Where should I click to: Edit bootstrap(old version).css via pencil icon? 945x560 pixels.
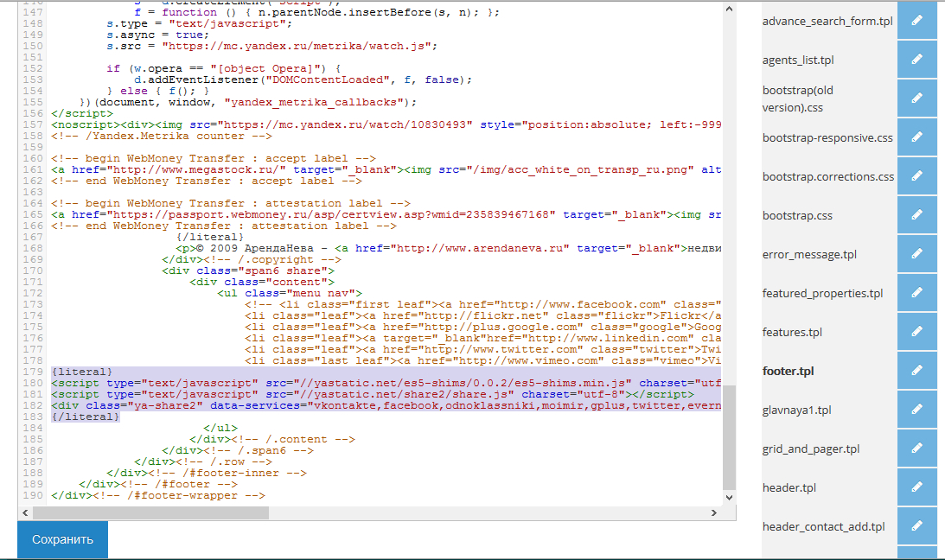916,99
